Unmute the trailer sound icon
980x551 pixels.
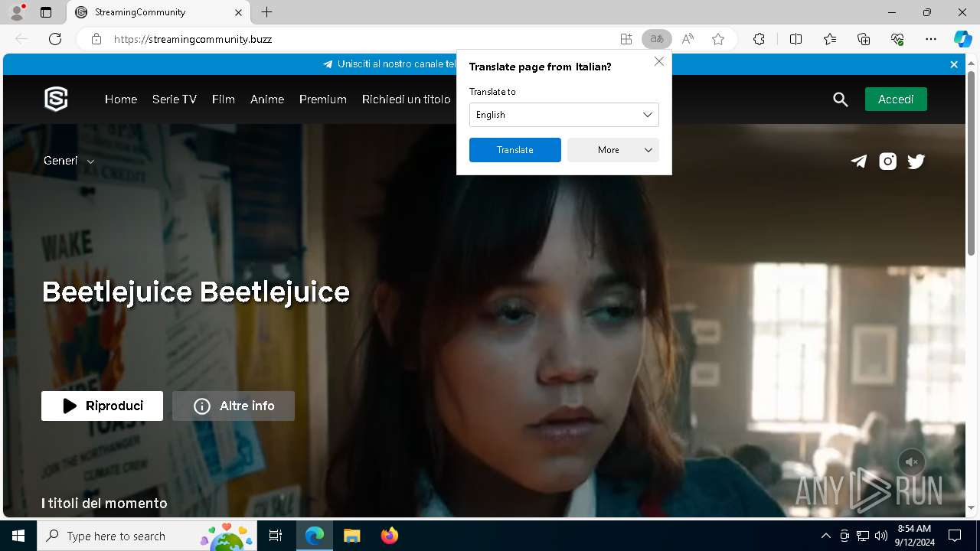pos(911,462)
